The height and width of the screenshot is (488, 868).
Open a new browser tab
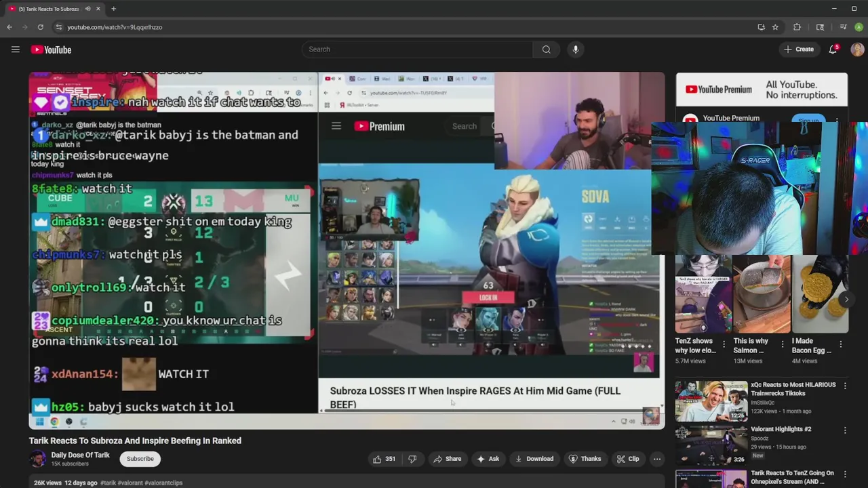coord(113,9)
